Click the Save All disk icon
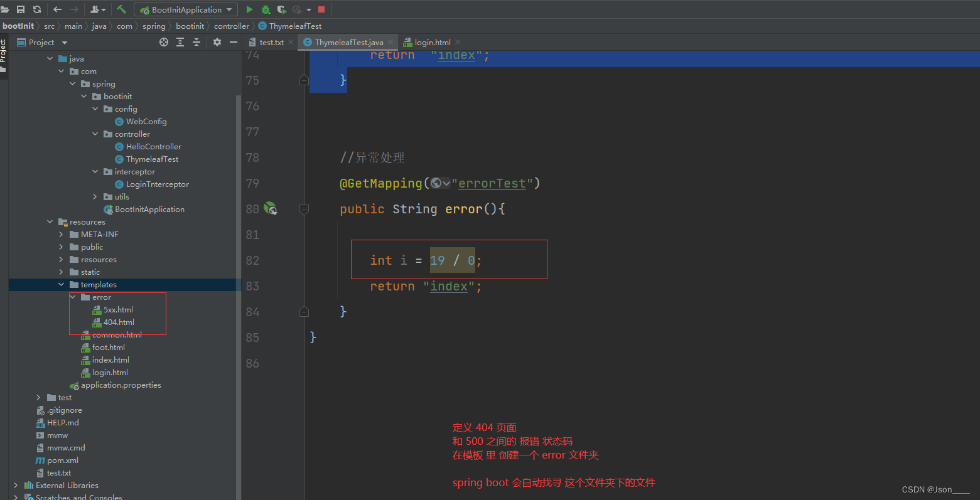980x500 pixels. click(x=21, y=9)
